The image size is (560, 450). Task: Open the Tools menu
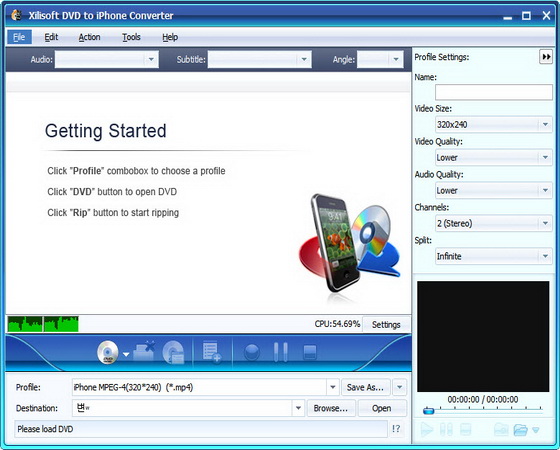(x=131, y=37)
